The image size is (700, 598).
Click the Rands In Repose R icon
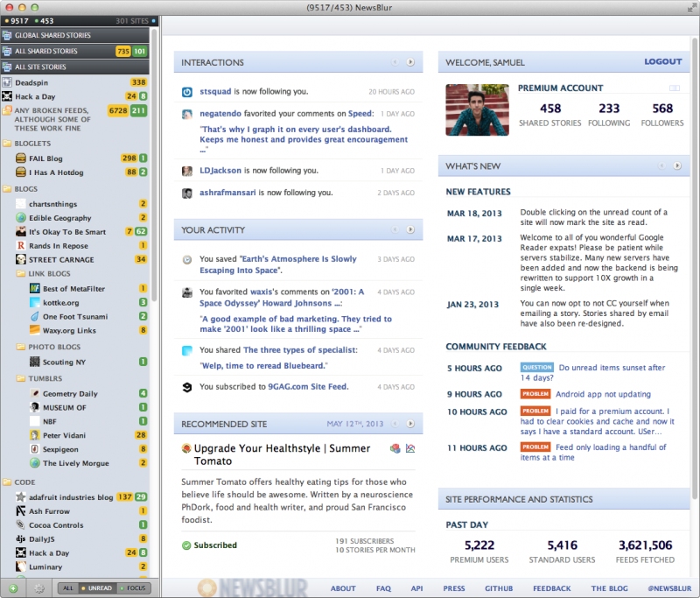tap(20, 246)
